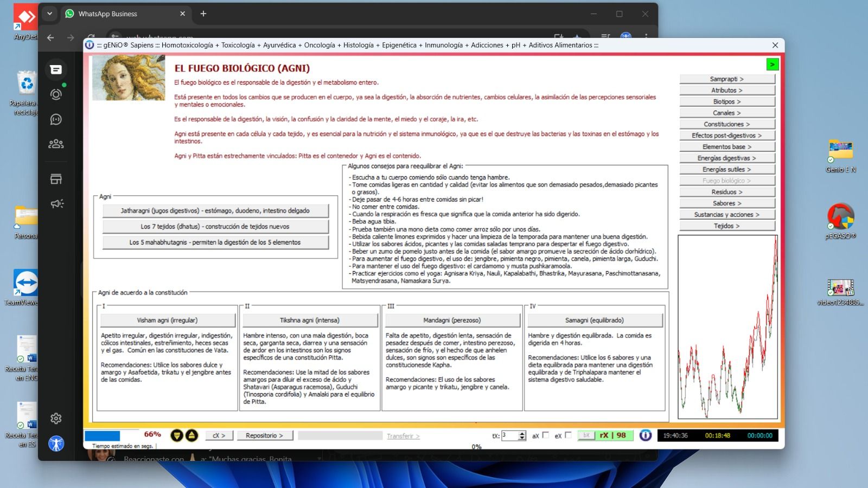868x488 pixels.
Task: Click the WhatsApp Business browser tab
Action: pyautogui.click(x=126, y=14)
